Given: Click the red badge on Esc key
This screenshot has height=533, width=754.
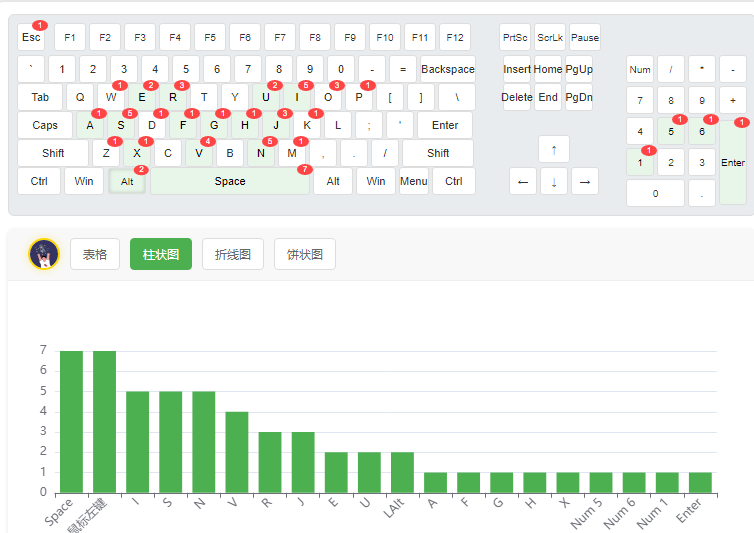Looking at the screenshot, I should [x=40, y=25].
